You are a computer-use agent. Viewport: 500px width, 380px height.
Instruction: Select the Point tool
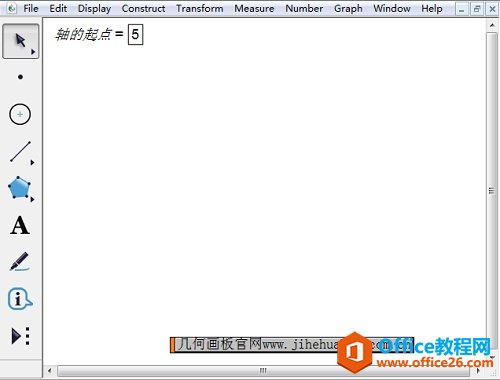coord(20,77)
